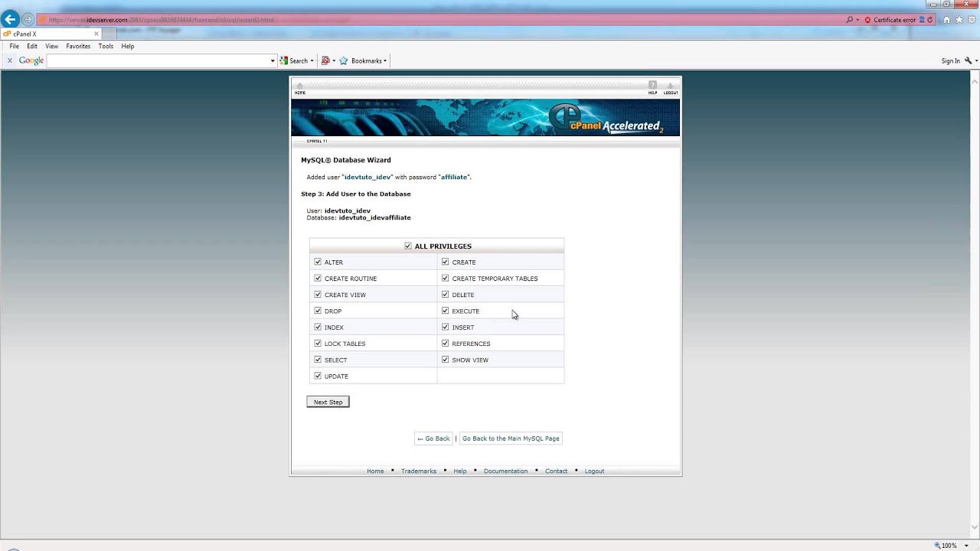Toggle CREATE ROUTINE checkbox
This screenshot has width=980, height=551.
[x=318, y=278]
